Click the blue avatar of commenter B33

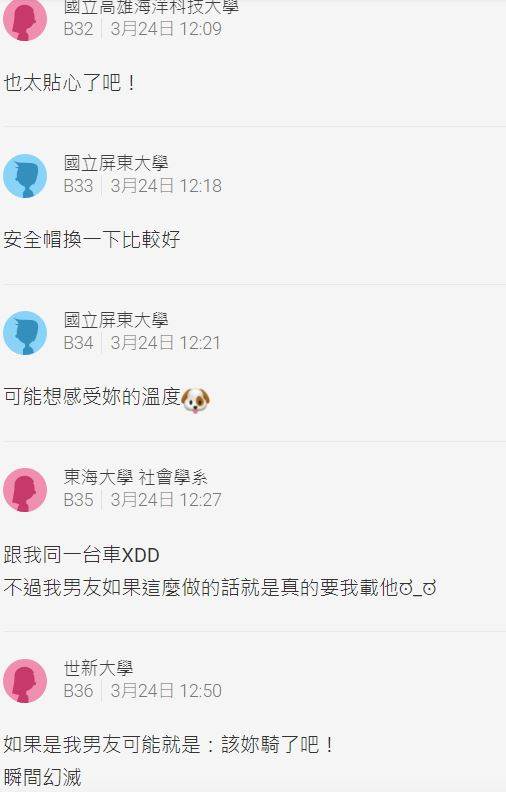click(x=25, y=176)
